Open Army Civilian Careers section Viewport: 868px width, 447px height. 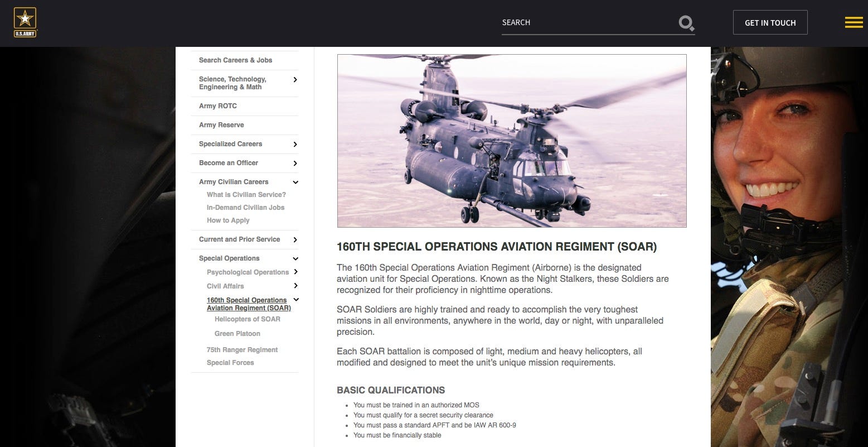pyautogui.click(x=234, y=182)
